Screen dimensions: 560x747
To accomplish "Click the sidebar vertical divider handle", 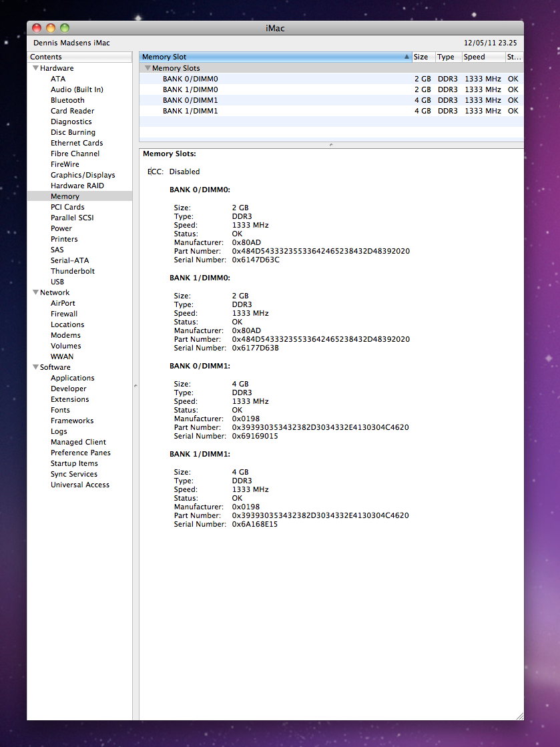I will point(135,386).
